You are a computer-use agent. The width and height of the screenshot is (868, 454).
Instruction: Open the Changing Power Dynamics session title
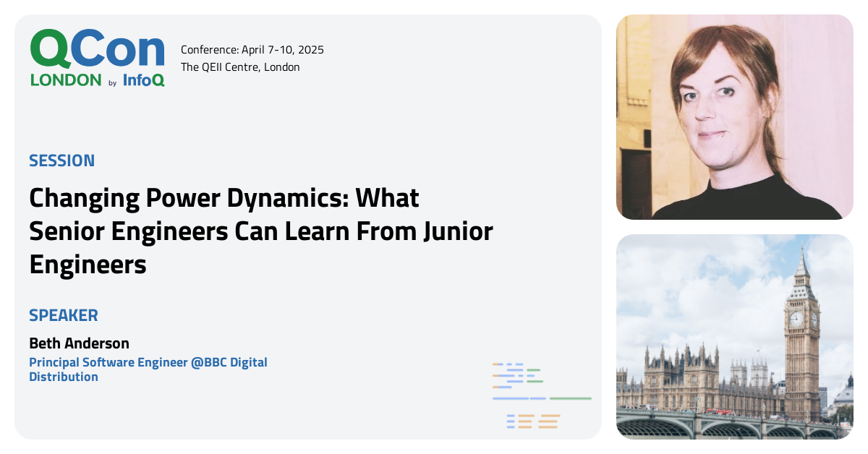click(x=260, y=231)
